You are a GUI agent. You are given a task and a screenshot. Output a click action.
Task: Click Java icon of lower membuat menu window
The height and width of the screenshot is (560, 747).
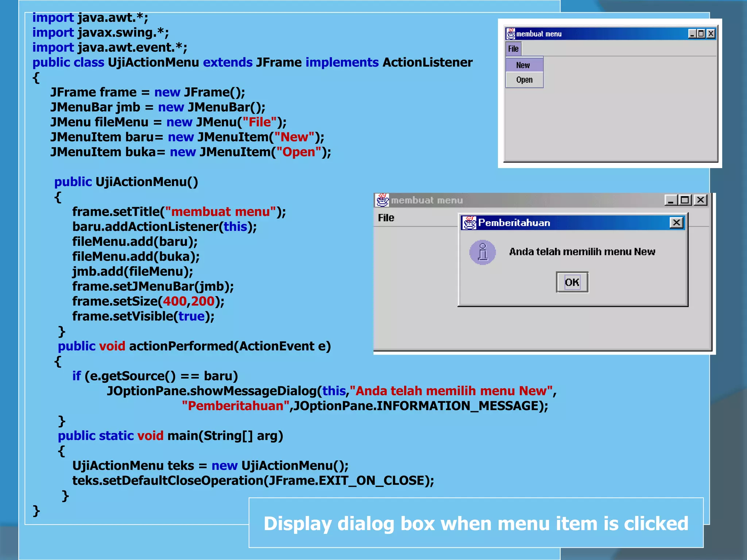[382, 200]
